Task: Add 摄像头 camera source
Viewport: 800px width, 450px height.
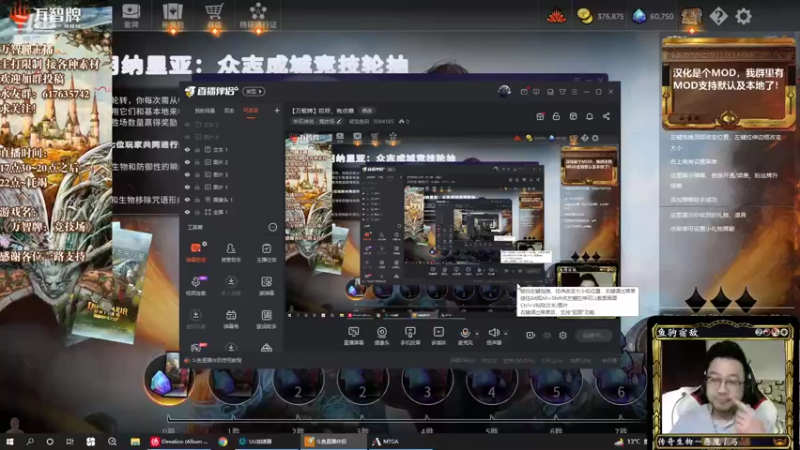Action: coord(382,336)
